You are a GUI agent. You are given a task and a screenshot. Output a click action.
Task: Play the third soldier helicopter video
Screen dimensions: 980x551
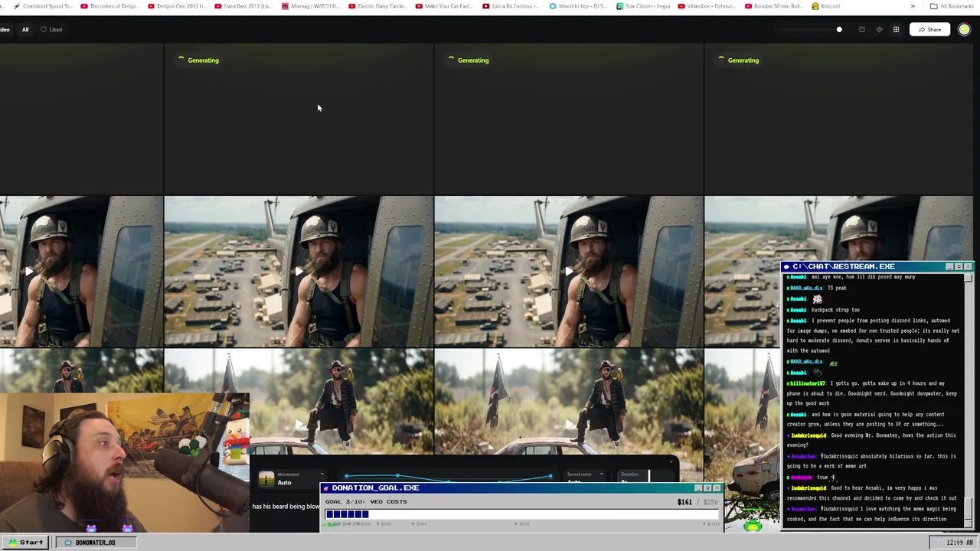click(569, 271)
